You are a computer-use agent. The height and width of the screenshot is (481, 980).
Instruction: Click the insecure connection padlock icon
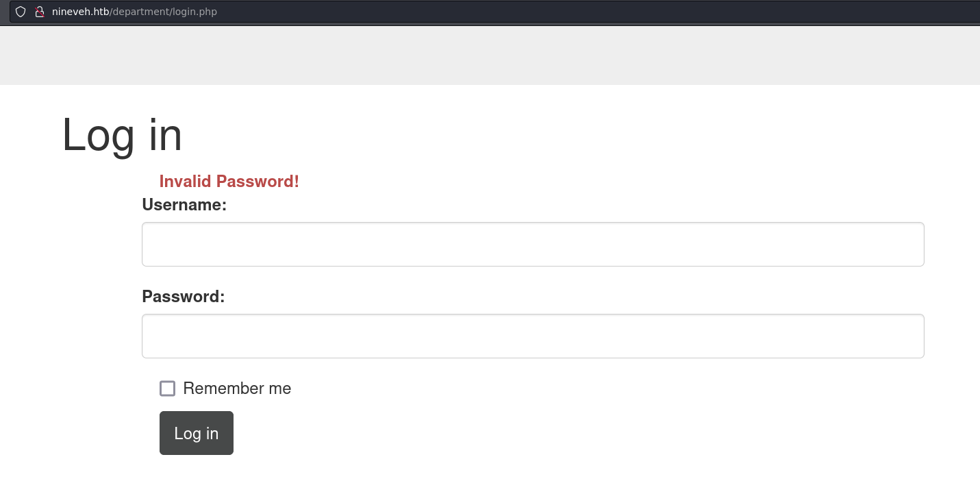[x=40, y=12]
